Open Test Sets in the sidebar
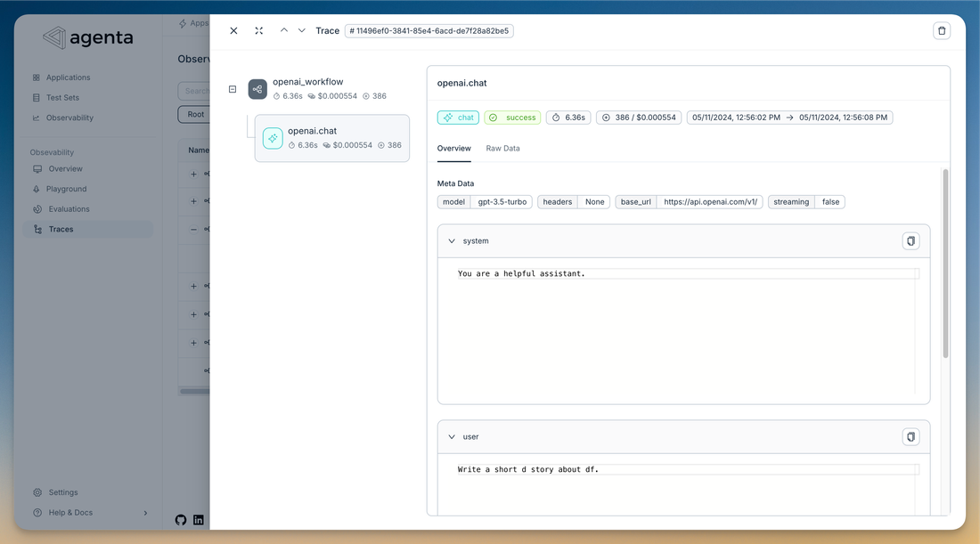980x544 pixels. coord(62,97)
